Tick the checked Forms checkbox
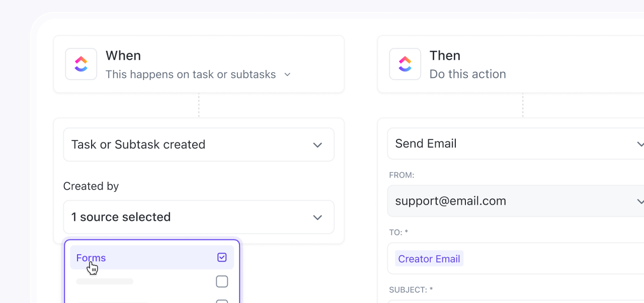644x303 pixels. [x=222, y=258]
